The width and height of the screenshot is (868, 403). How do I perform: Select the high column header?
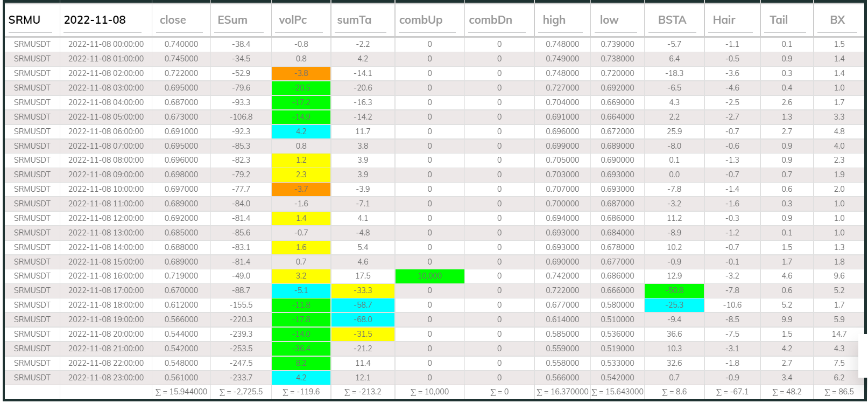554,20
